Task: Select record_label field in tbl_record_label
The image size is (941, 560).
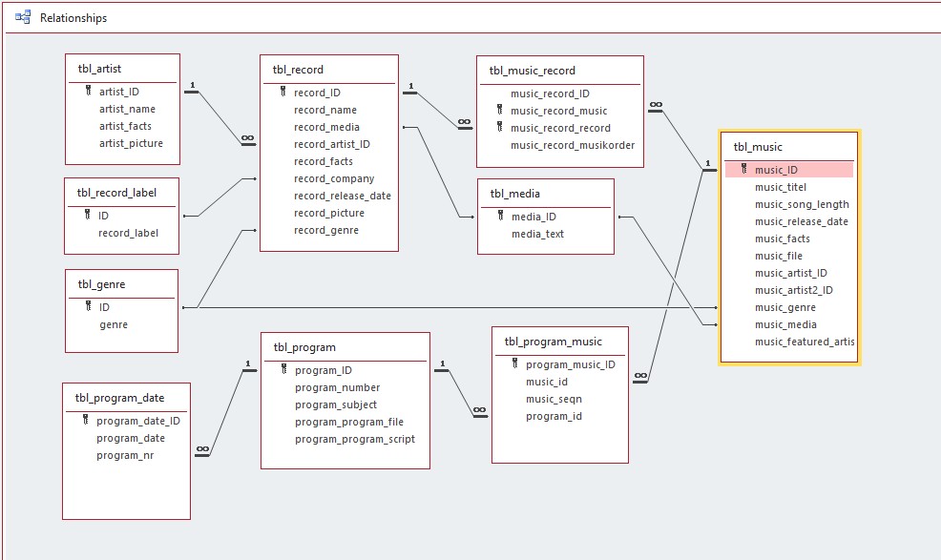Action: (x=129, y=233)
